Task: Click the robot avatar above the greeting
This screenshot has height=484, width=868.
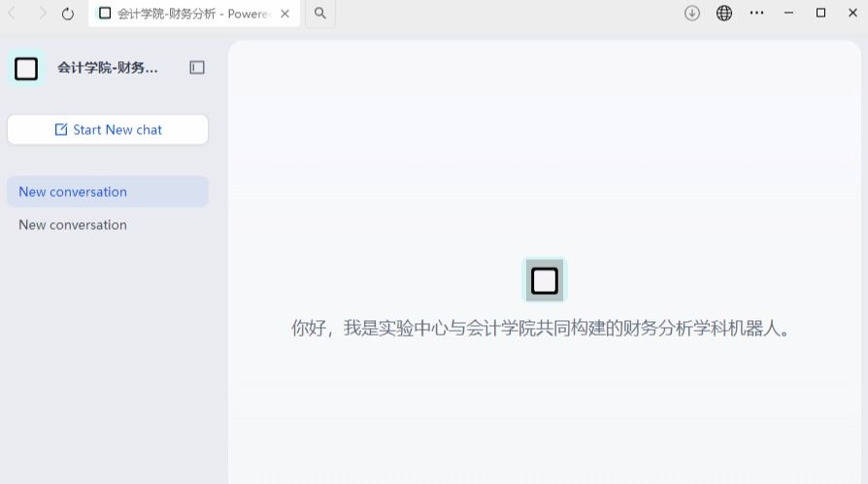Action: point(545,280)
